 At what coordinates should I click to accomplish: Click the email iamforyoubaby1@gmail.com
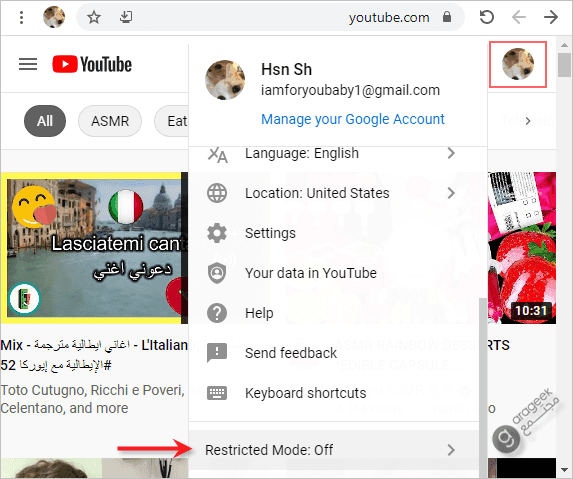click(350, 90)
